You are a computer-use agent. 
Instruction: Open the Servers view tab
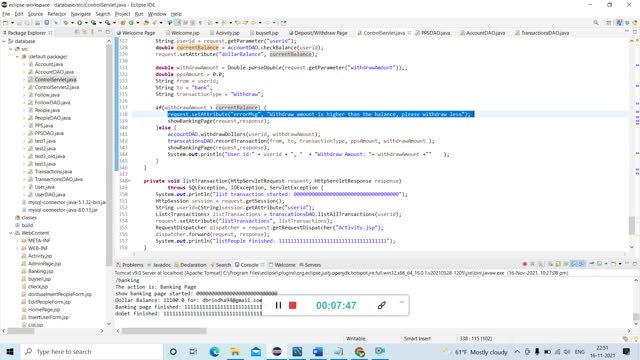pos(310,265)
